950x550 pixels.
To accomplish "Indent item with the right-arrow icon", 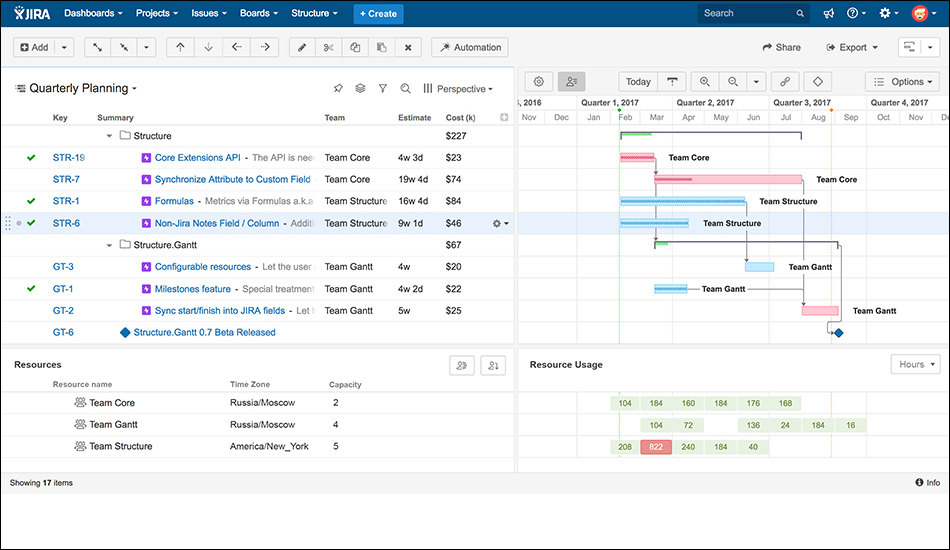I will click(x=265, y=47).
